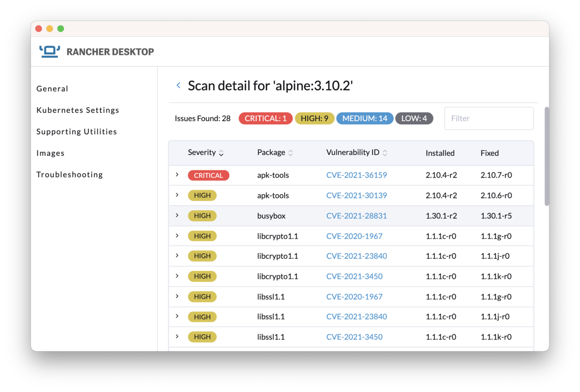Open the General settings page
The height and width of the screenshot is (392, 580).
click(52, 89)
